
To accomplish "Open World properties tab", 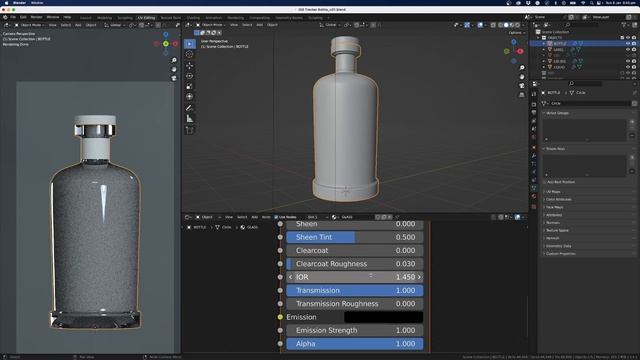I will (534, 137).
